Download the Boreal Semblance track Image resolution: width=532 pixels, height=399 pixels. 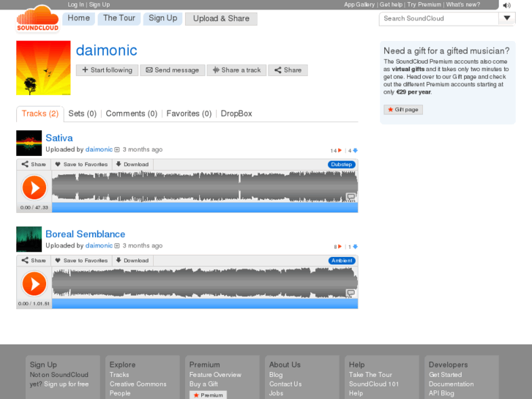pos(132,261)
